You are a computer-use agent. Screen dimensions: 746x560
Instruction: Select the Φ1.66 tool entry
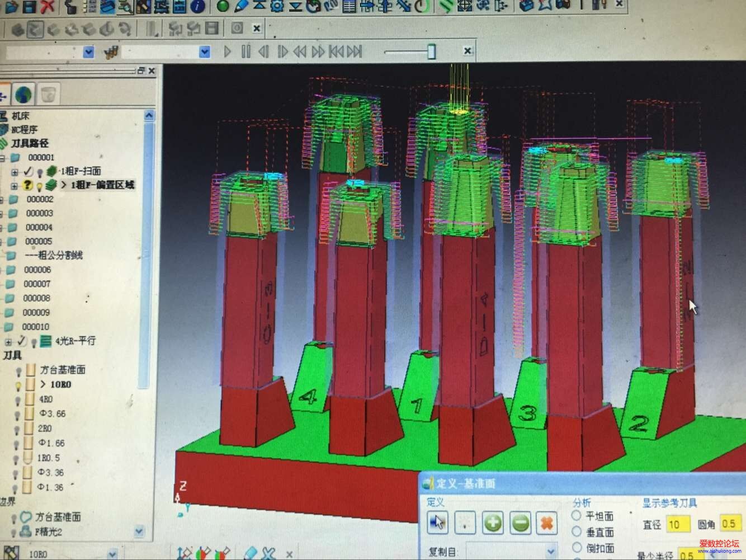(51, 443)
